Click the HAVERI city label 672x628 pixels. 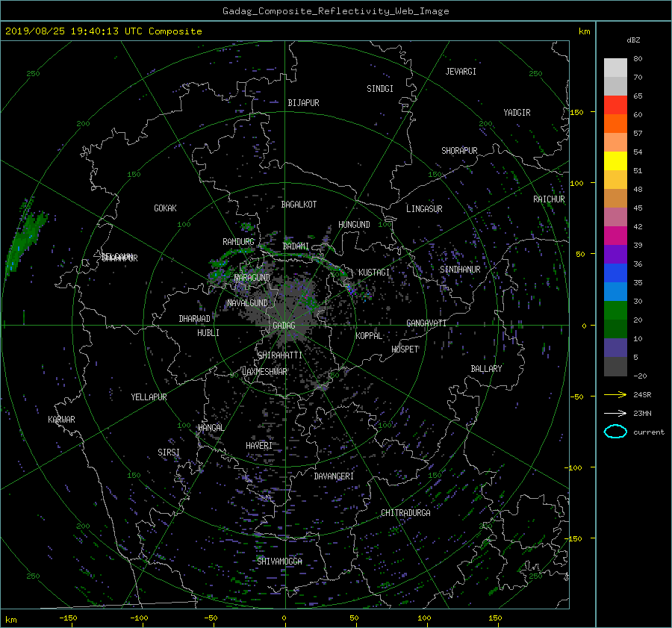259,446
